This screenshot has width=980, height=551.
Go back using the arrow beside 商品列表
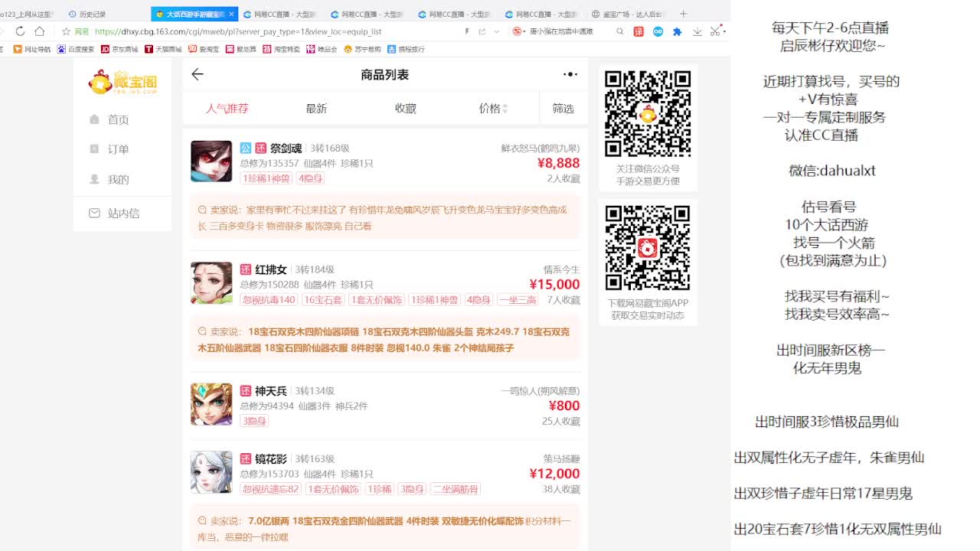click(x=198, y=74)
